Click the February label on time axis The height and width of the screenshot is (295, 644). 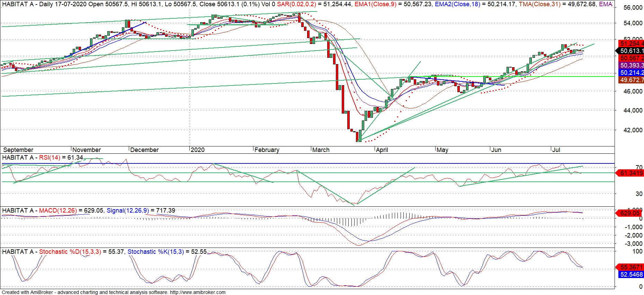[267, 150]
